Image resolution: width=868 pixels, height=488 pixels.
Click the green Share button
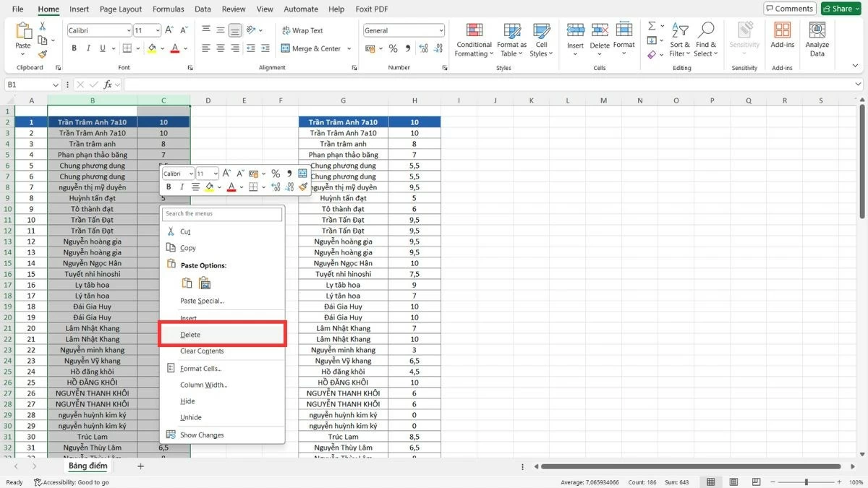[840, 8]
